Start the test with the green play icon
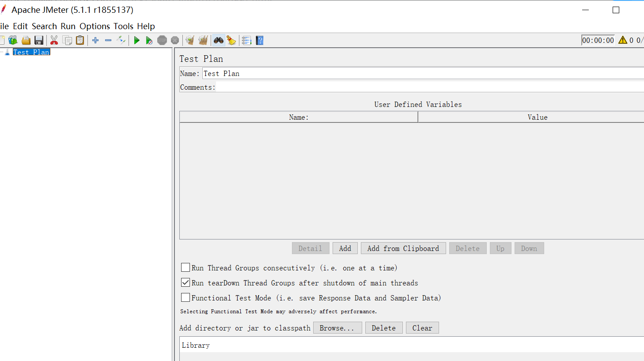The image size is (644, 361). (136, 40)
